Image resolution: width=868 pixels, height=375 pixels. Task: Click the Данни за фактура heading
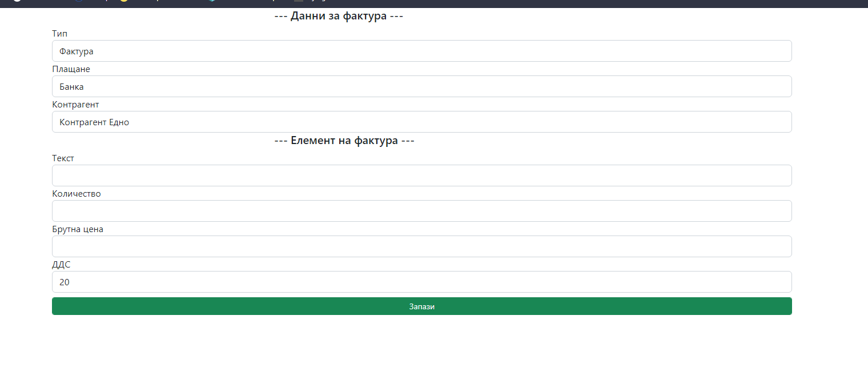339,15
